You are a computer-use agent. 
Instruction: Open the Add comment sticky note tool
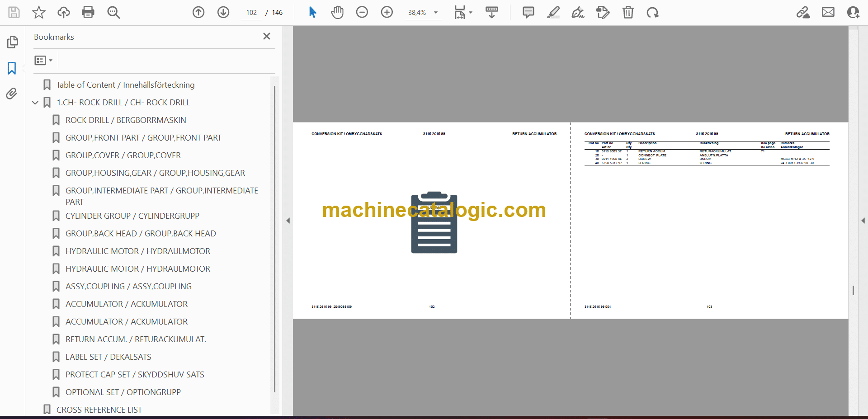click(x=528, y=12)
